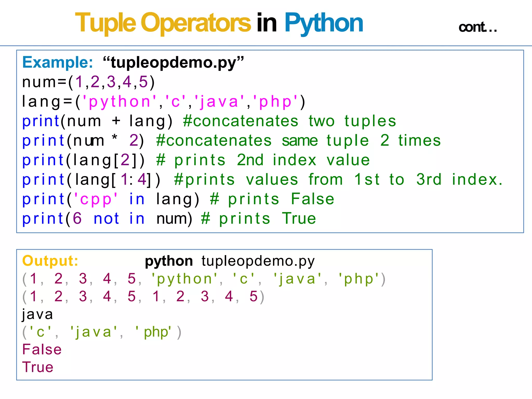
Task: Click the output "('c', 'java', 'php')"
Action: tap(102, 332)
